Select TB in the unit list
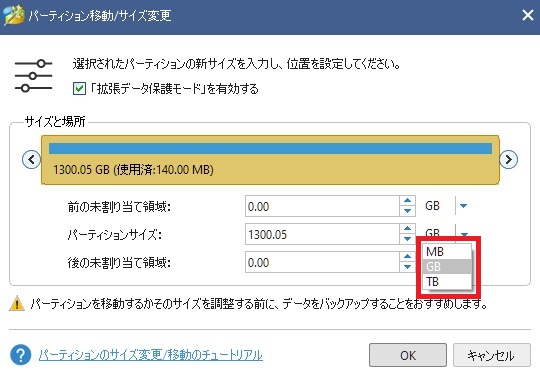Viewport: 540px width, 377px height. pos(447,282)
